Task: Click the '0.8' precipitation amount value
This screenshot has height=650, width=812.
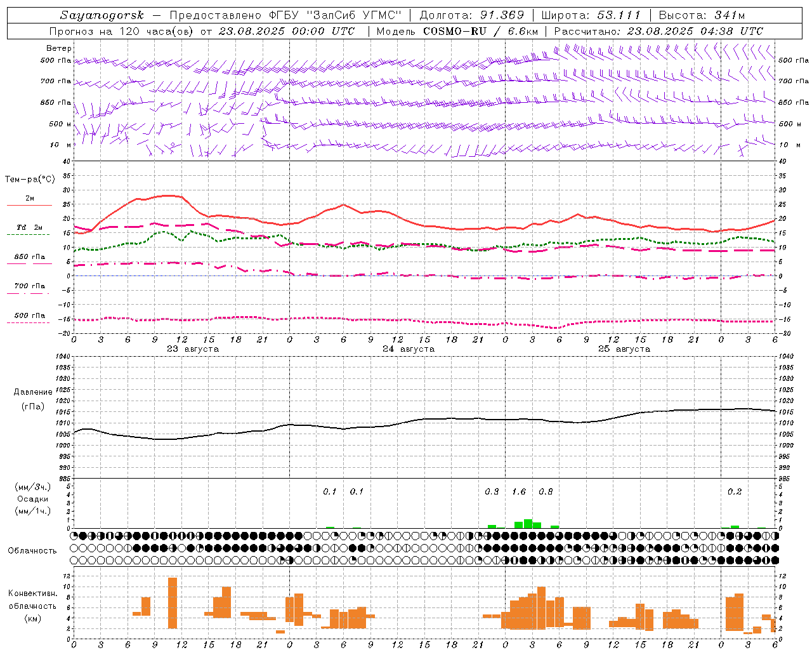Action: (546, 491)
